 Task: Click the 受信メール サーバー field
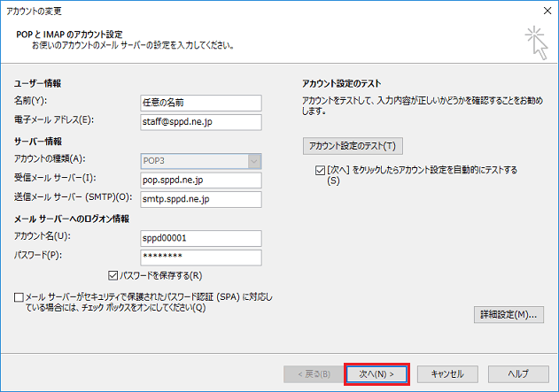click(x=201, y=180)
